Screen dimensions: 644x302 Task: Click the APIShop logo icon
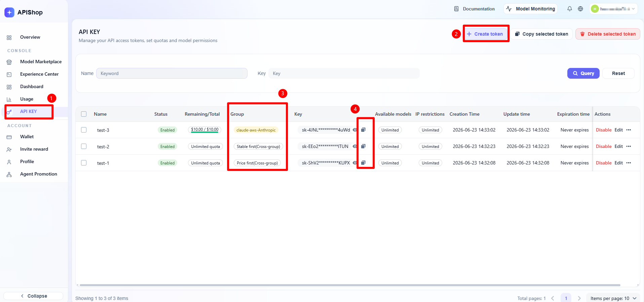9,12
